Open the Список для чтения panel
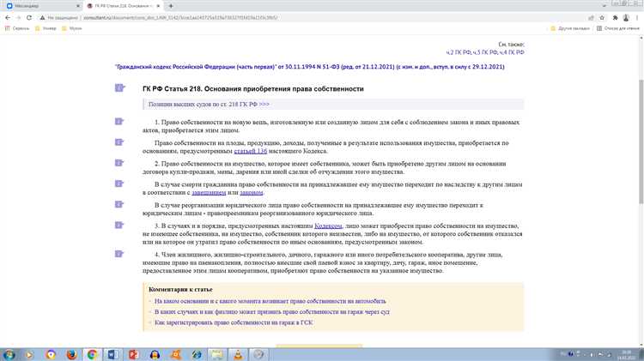 618,28
